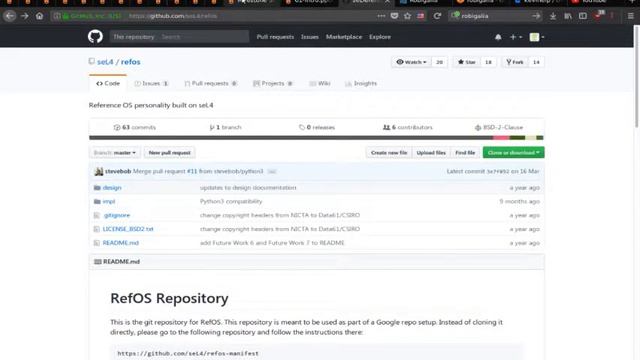Viewport: 640px width, 360px height.
Task: Switch to the Insights tab
Action: click(x=361, y=83)
